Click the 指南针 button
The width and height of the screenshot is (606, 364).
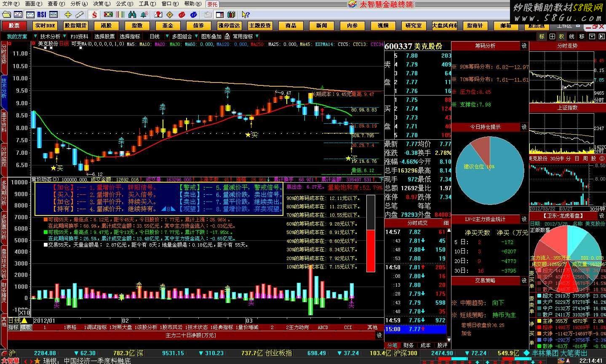click(475, 26)
